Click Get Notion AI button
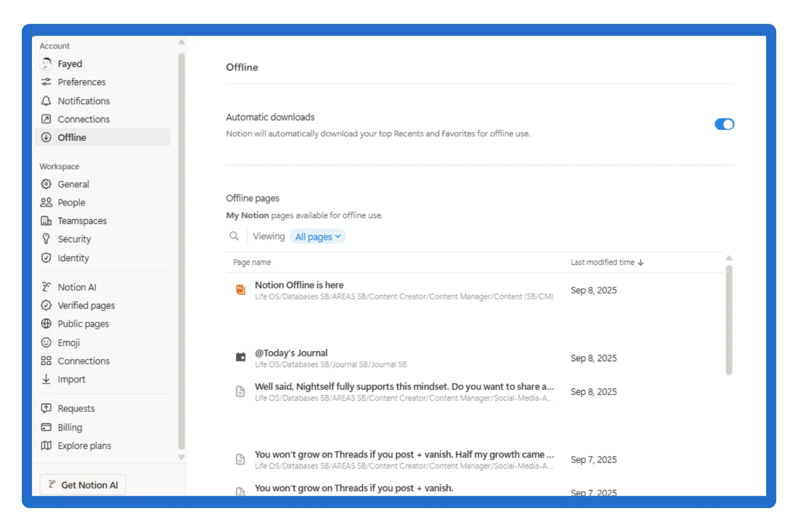This screenshot has width=798, height=532. [83, 485]
